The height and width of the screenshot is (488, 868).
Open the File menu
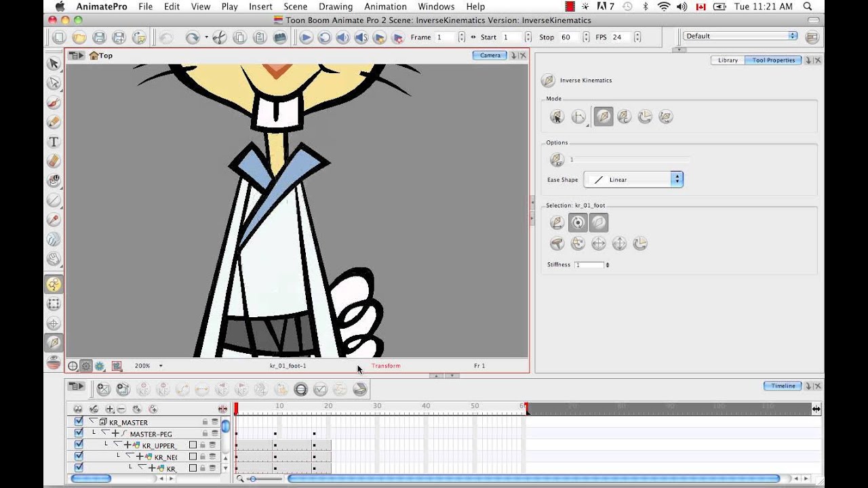(x=146, y=7)
